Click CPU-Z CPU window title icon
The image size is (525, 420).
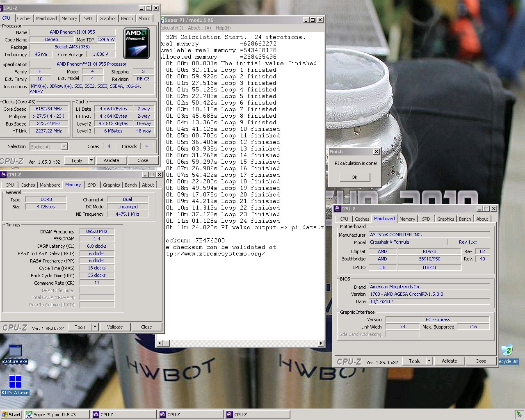coord(2,8)
